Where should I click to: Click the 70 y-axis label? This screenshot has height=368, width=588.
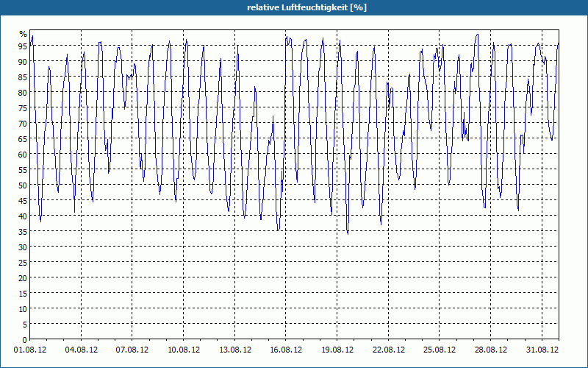coord(23,123)
